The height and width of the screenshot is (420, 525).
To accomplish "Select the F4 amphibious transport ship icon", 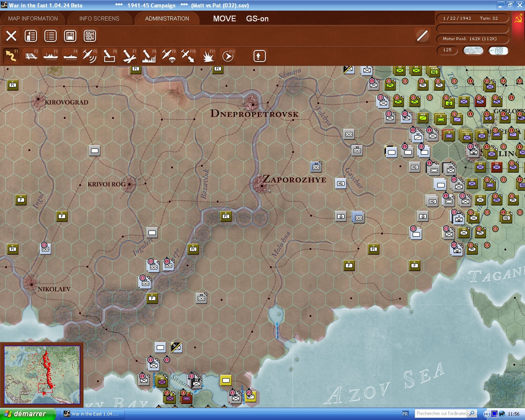I will 70,56.
